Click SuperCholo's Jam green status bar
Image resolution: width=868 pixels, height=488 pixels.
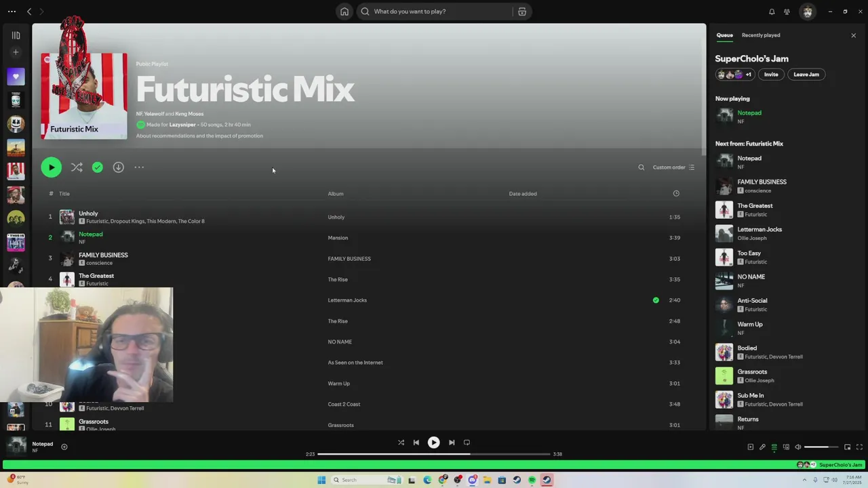(434, 465)
